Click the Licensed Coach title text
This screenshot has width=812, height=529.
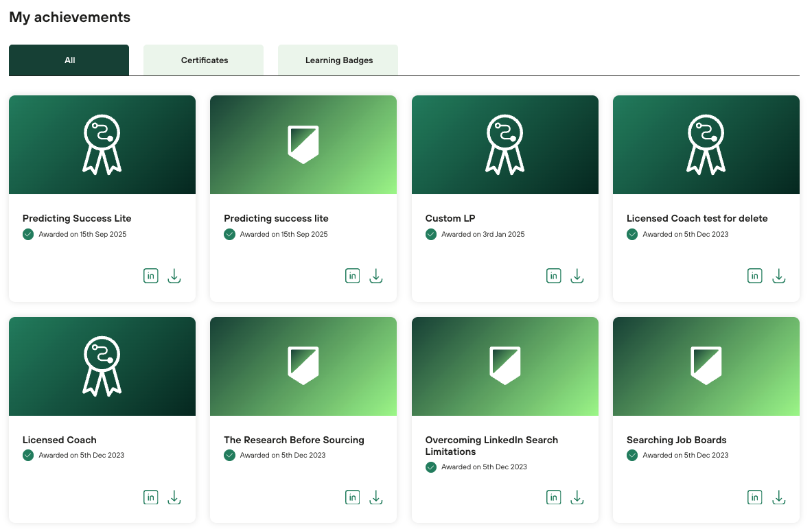coord(60,440)
